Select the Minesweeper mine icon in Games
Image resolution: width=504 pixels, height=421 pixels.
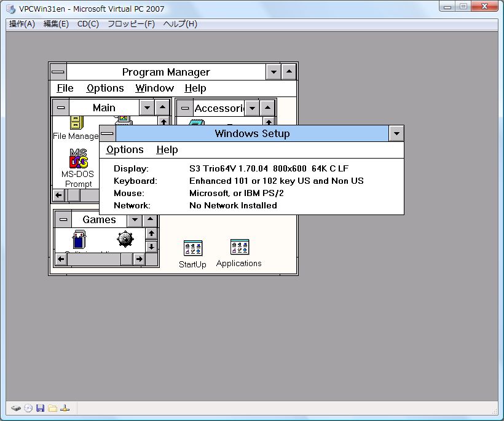point(125,239)
